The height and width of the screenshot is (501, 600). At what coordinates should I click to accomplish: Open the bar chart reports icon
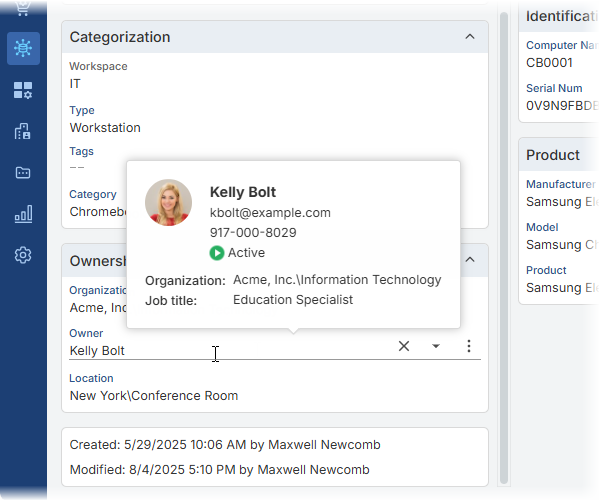[x=23, y=214]
